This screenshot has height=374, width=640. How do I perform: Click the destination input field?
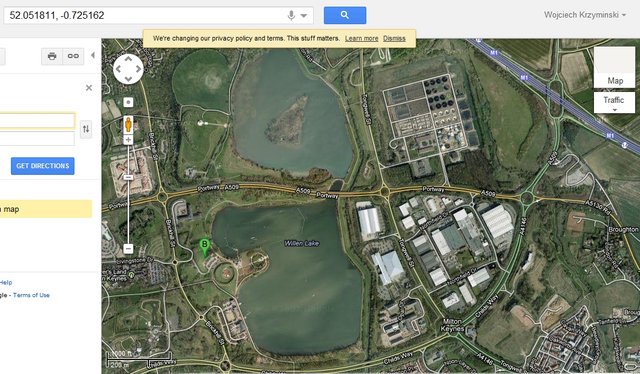[37, 138]
